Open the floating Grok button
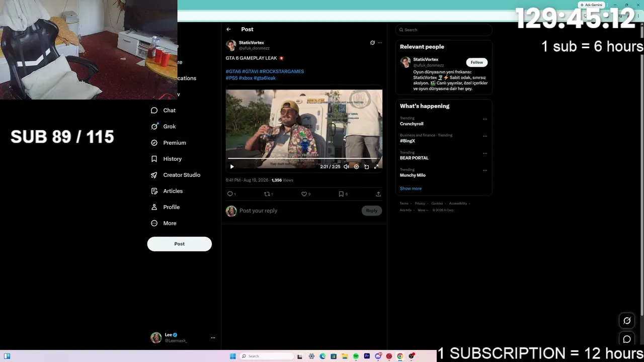 click(627, 321)
